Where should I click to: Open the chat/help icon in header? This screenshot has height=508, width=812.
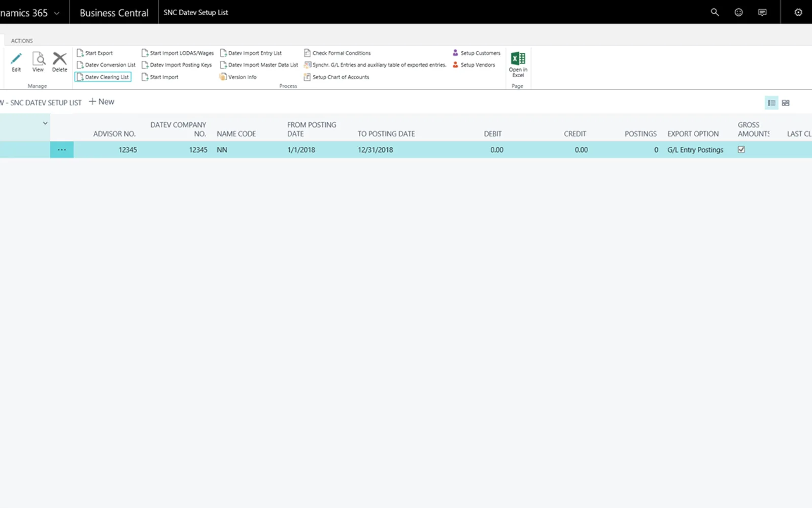coord(762,12)
